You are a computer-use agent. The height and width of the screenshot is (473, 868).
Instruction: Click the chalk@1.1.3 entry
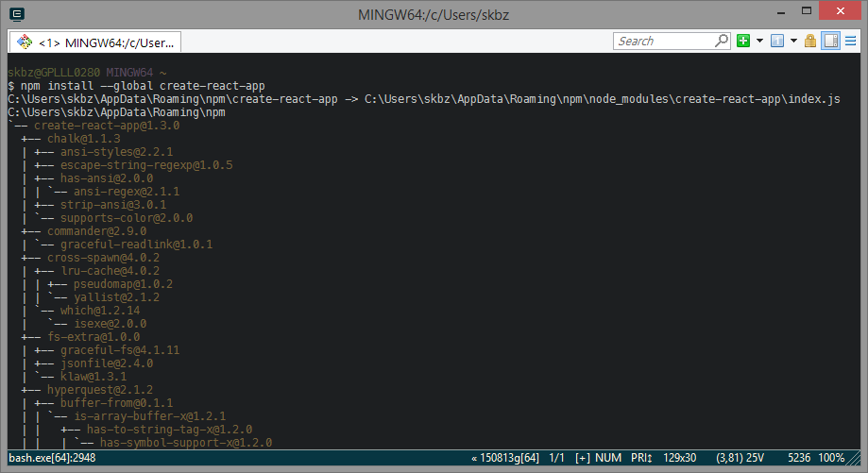84,139
